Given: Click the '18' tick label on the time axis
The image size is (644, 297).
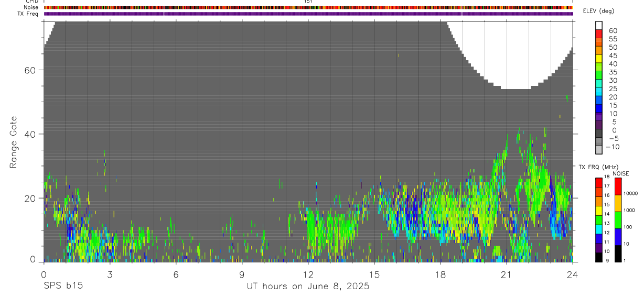Looking at the screenshot, I should [x=440, y=274].
